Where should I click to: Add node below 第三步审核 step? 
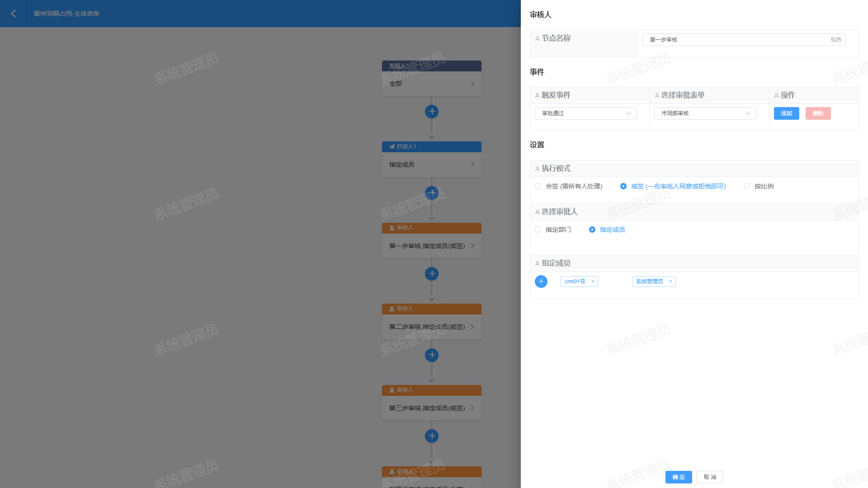(x=432, y=436)
